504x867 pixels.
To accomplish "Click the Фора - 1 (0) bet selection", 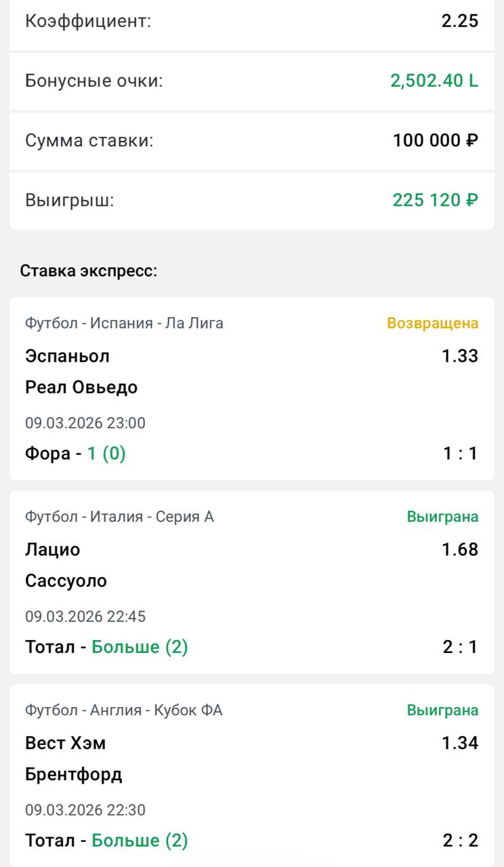I will click(75, 453).
